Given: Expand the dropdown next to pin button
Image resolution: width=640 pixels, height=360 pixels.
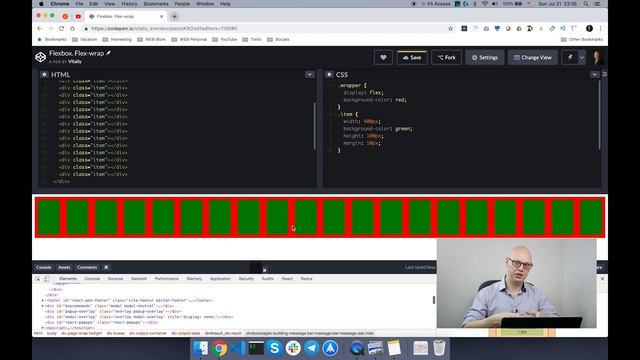Looking at the screenshot, I should [x=582, y=58].
